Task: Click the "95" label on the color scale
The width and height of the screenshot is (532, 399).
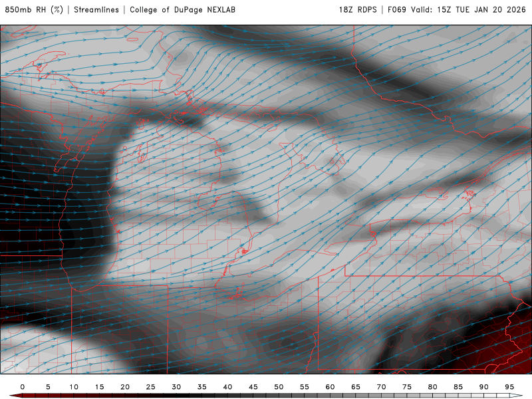Action: tap(509, 387)
